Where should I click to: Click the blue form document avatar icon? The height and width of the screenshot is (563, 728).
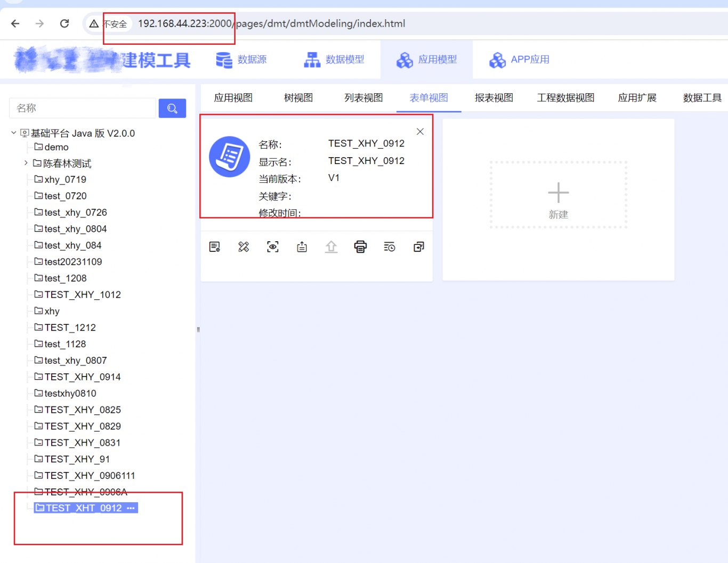pos(230,157)
